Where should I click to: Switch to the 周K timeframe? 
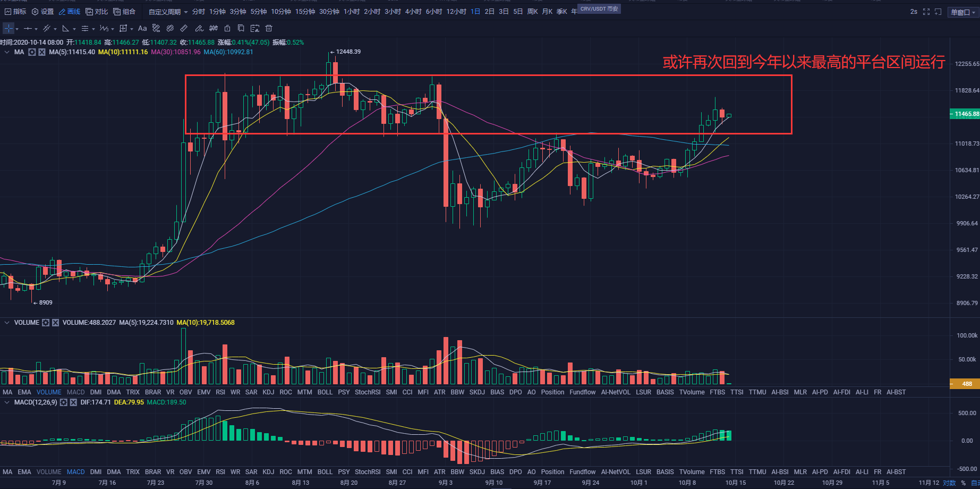coord(532,12)
